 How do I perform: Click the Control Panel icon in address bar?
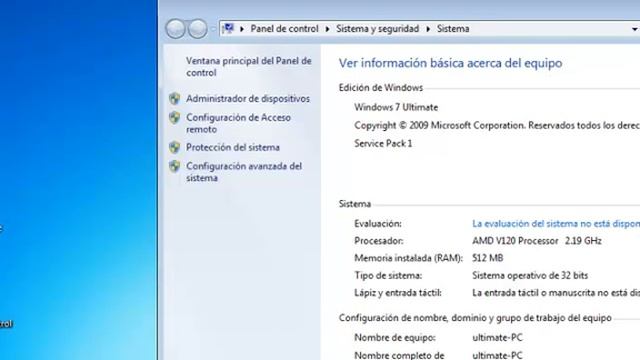[229, 29]
